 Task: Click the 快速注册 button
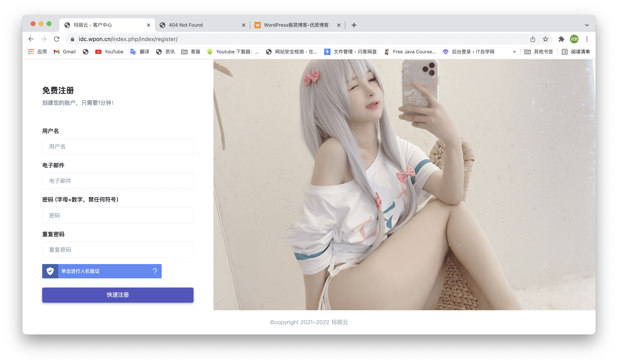pos(118,295)
